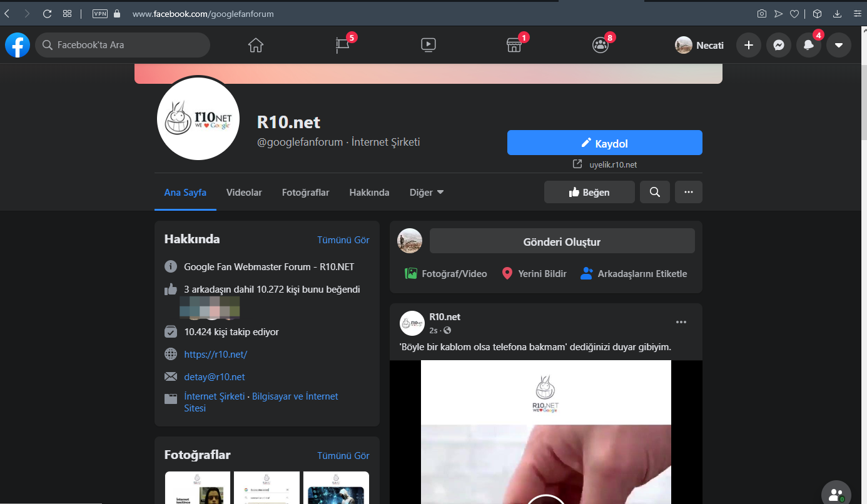
Task: Click the padlock site security icon
Action: coord(117,13)
